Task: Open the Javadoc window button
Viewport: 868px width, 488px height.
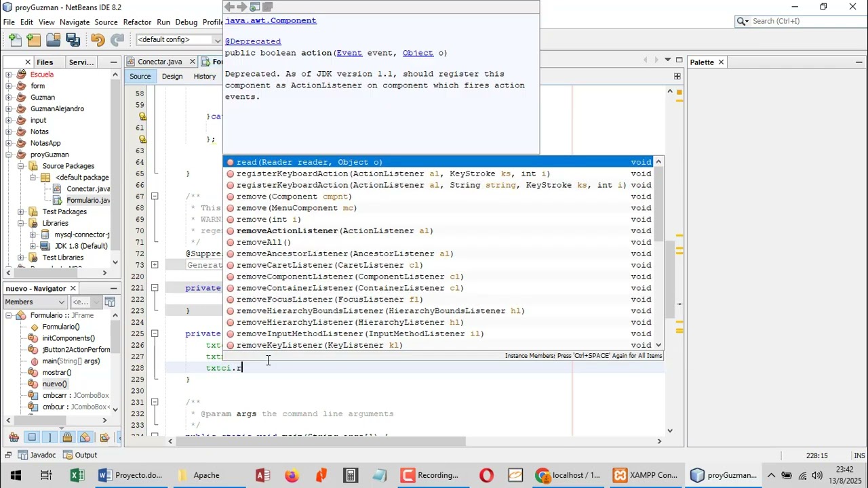Action: [37, 455]
